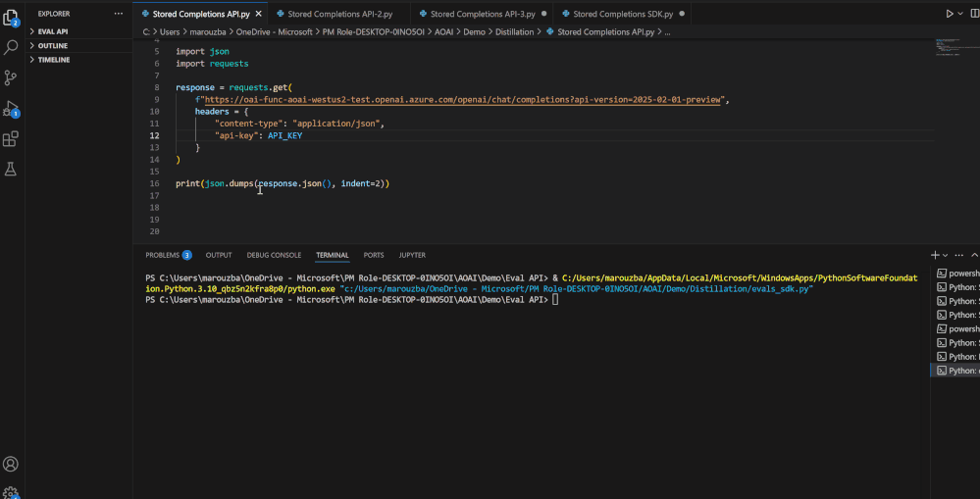Click the new terminal plus icon
The width and height of the screenshot is (980, 499).
click(x=935, y=255)
